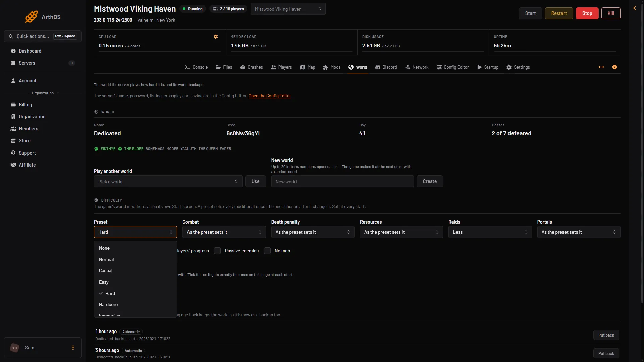Open the Affiliate sidebar entry
The width and height of the screenshot is (644, 362).
pyautogui.click(x=43, y=165)
